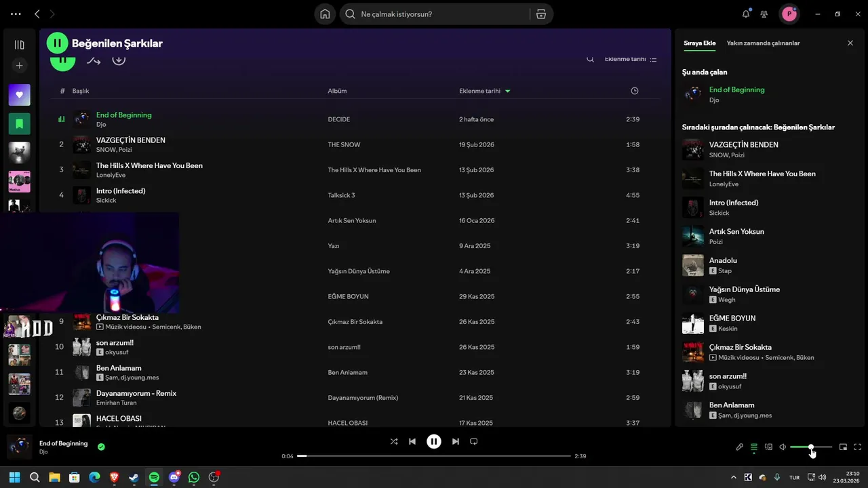Open the three-dot app menu
Screen dimensions: 868x488
coord(16,14)
